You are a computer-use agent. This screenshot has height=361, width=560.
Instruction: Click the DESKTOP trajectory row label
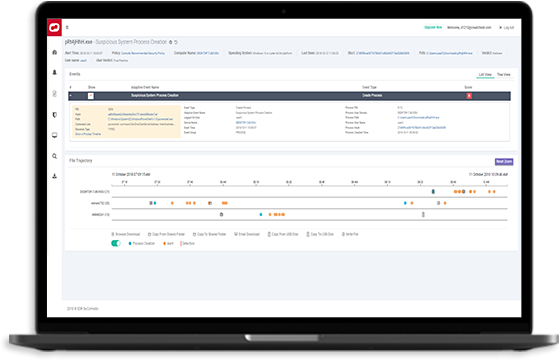[94, 192]
